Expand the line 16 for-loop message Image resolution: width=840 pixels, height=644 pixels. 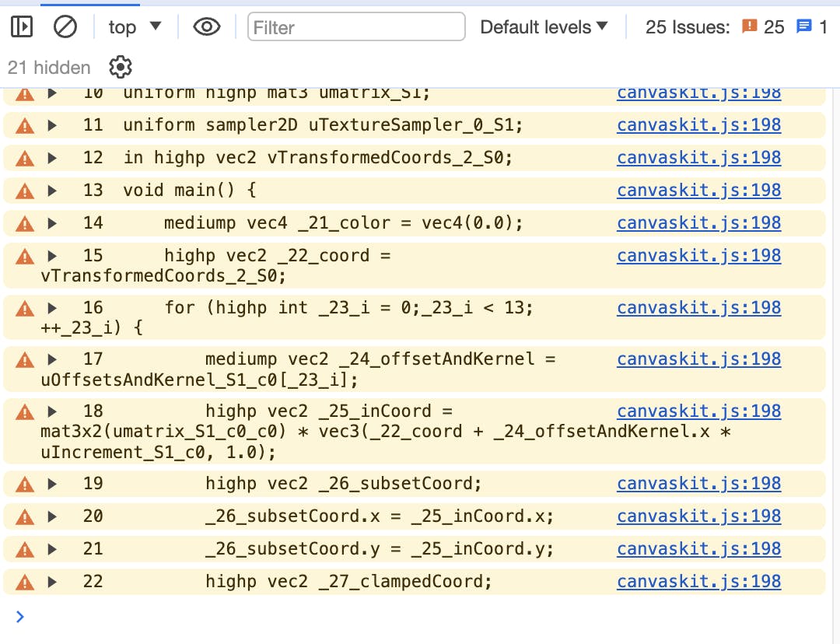[52, 308]
